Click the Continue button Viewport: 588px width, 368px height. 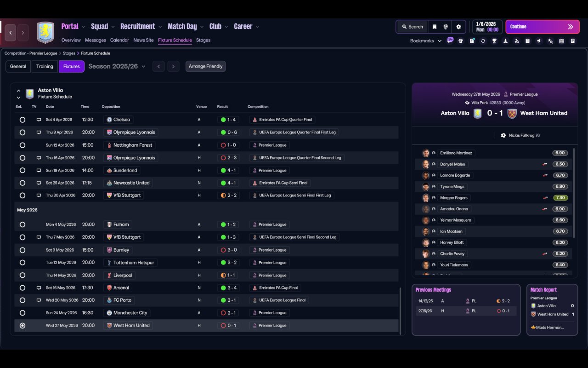coord(542,27)
